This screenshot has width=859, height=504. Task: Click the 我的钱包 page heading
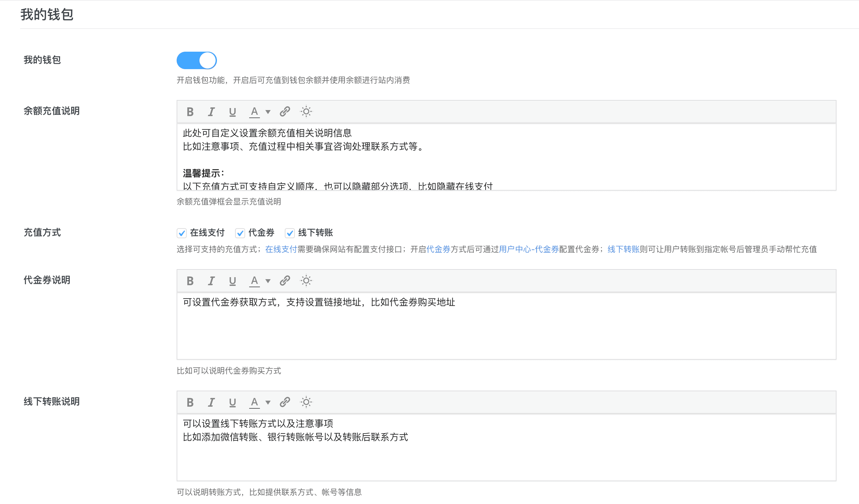click(x=47, y=15)
